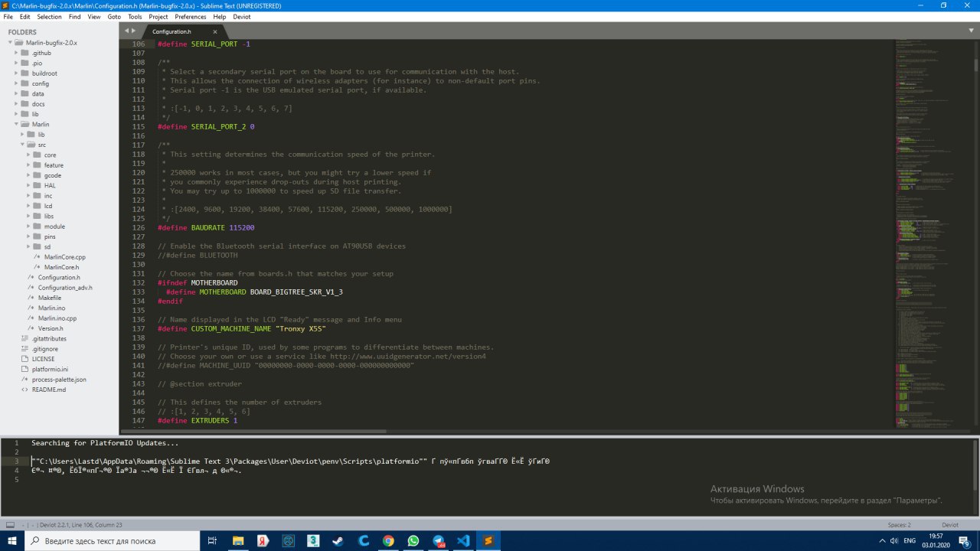The image size is (980, 551).
Task: Toggle the side bar icon in status bar
Action: click(11, 525)
